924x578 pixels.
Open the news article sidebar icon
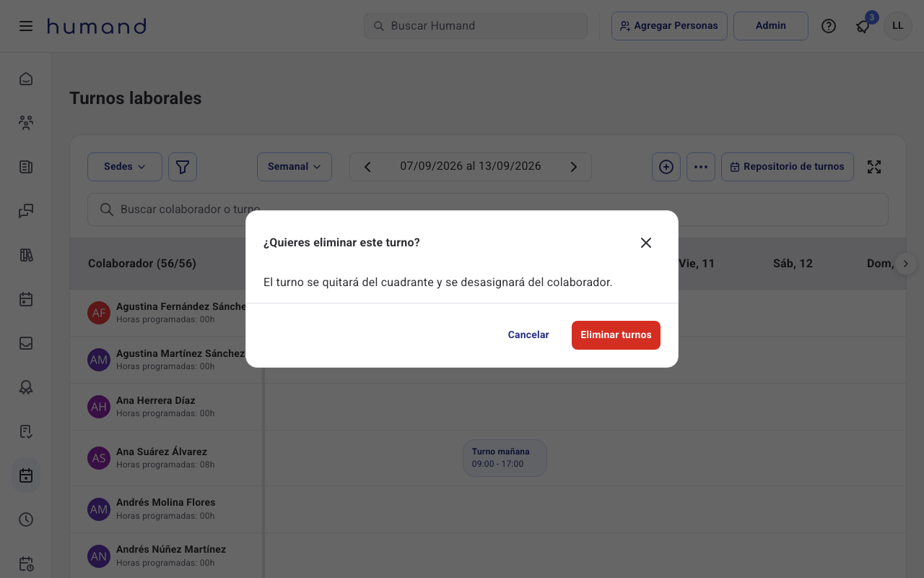click(26, 167)
